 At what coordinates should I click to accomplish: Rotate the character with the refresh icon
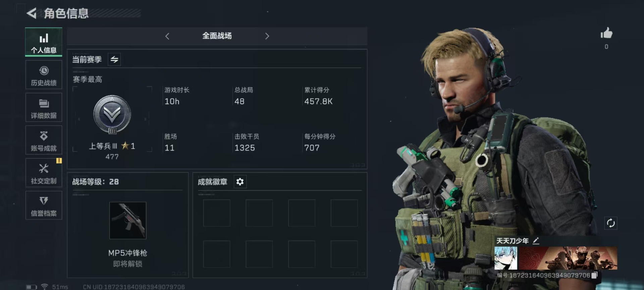[x=611, y=223]
